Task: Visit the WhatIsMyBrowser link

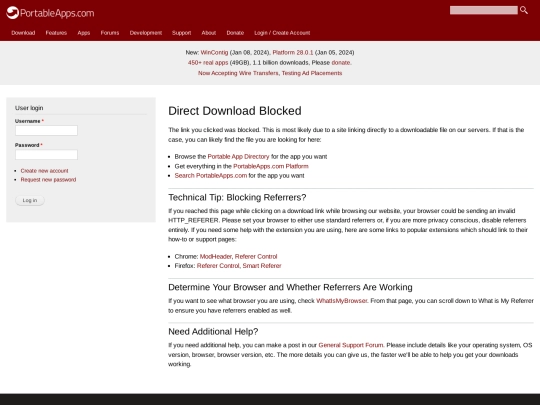Action: tap(342, 301)
